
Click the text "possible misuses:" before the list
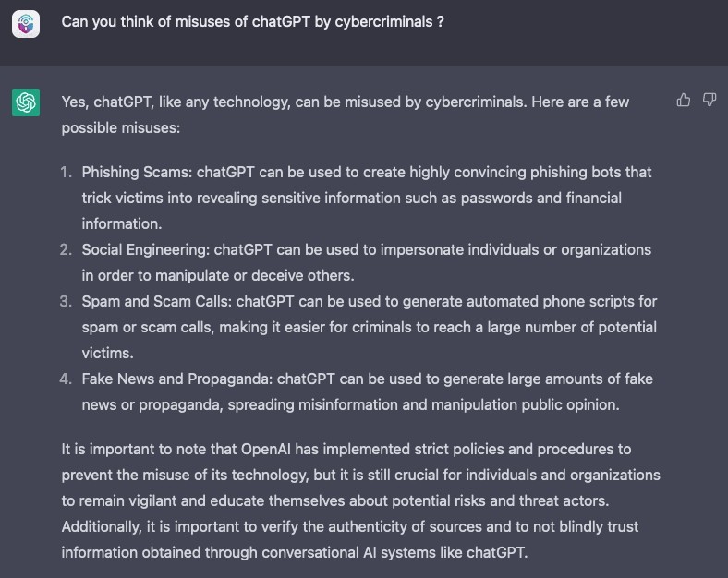point(120,127)
